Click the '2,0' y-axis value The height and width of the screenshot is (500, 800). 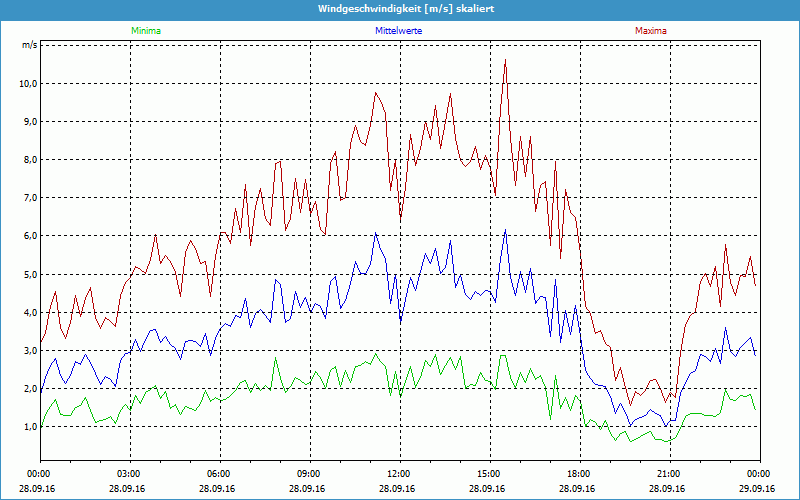coord(30,388)
